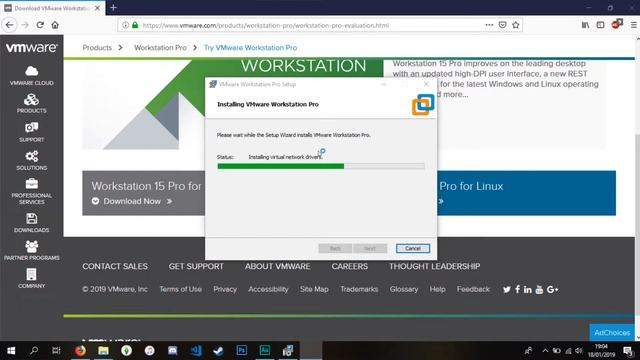Screen dimensions: 640x360
Task: Open Photoshop from the taskbar
Action: pyautogui.click(x=242, y=351)
